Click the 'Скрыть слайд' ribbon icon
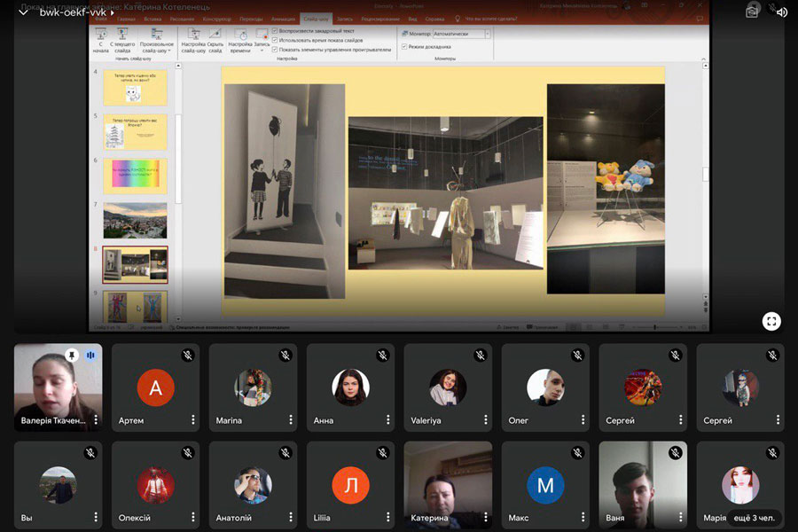Viewport: 798px width, 532px height. [x=215, y=39]
